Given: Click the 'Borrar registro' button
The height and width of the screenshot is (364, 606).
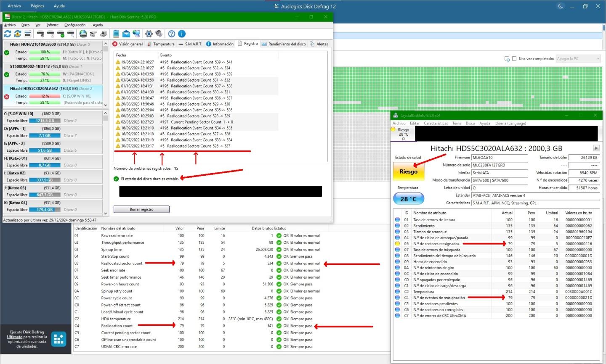Looking at the screenshot, I should (141, 209).
